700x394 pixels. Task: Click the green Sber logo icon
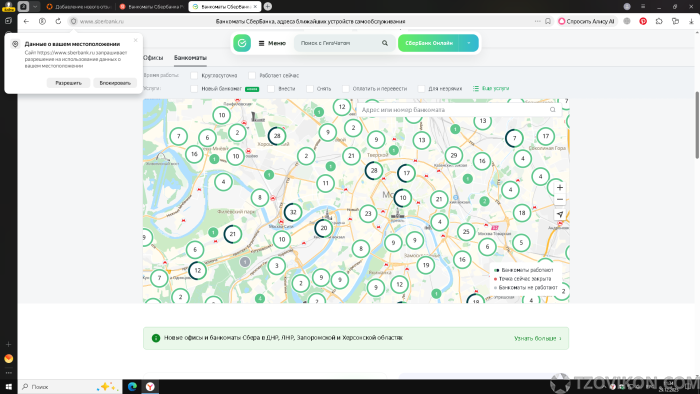pos(242,43)
